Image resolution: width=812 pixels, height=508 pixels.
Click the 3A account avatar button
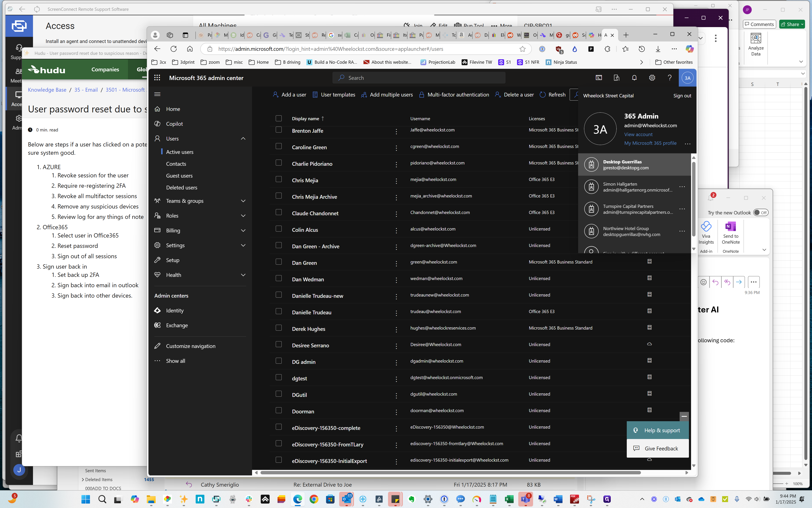coord(687,78)
